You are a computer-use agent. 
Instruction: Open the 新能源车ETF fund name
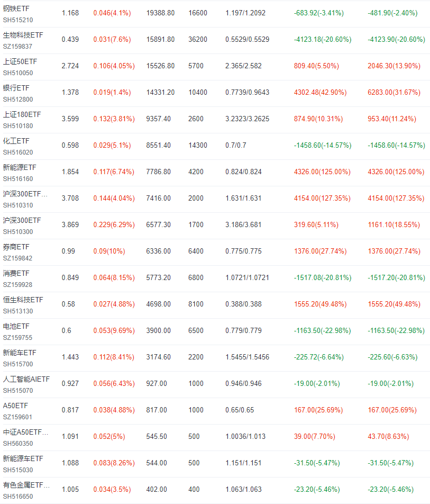tap(23, 458)
